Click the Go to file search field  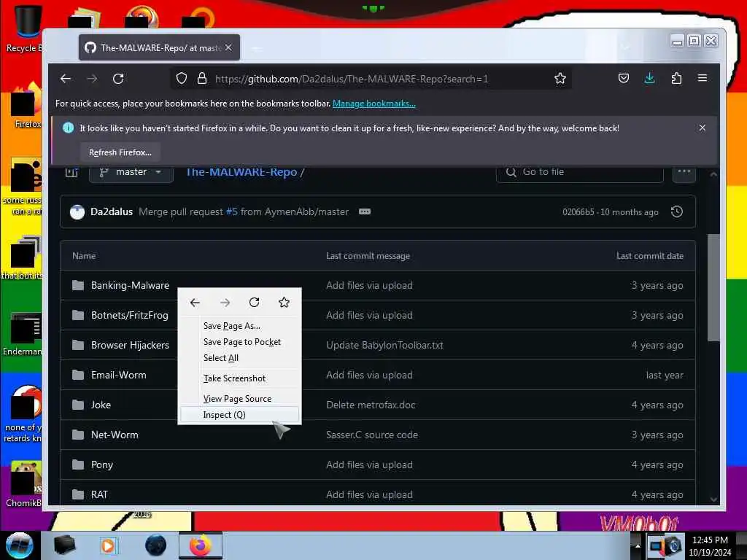tap(580, 172)
